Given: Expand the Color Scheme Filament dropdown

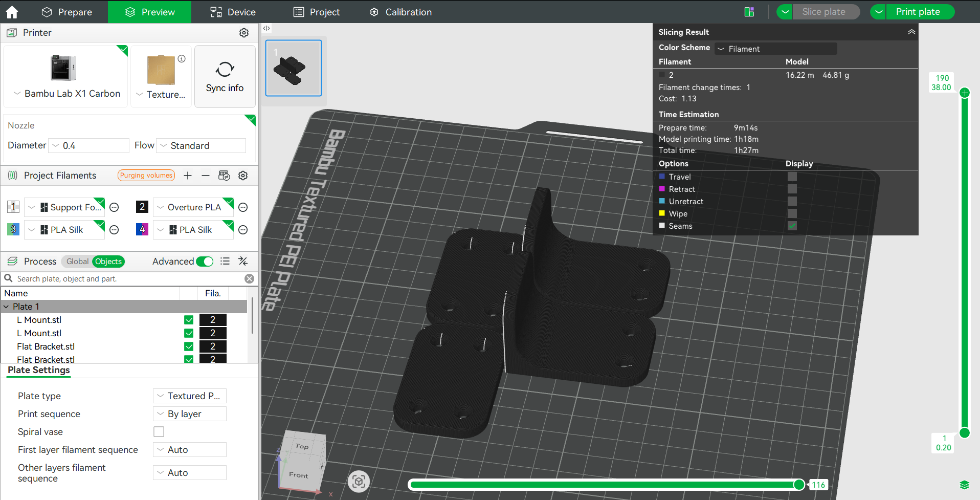Looking at the screenshot, I should (775, 49).
